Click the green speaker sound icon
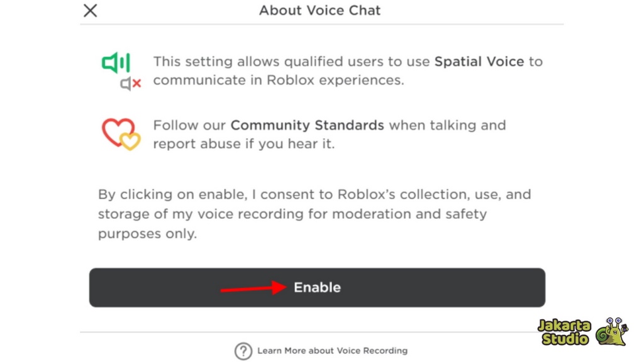 [x=116, y=63]
